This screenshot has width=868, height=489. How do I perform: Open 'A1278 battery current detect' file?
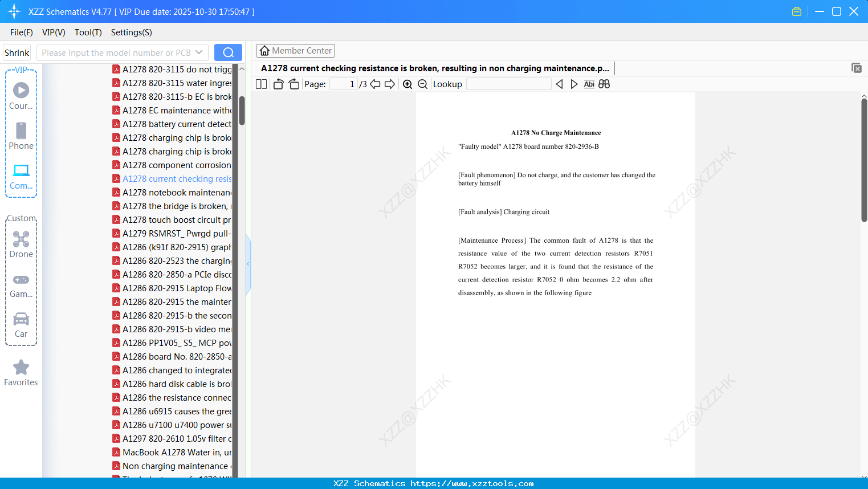pos(172,124)
